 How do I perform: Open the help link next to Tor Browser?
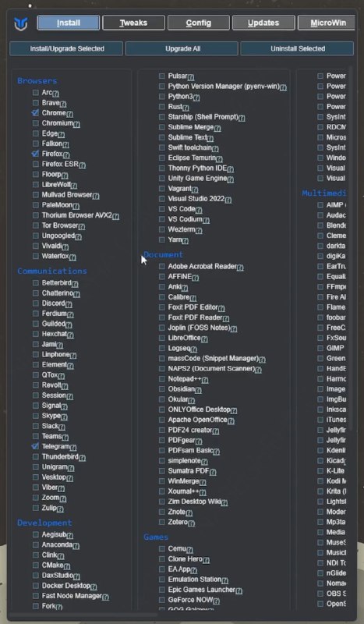pos(81,227)
